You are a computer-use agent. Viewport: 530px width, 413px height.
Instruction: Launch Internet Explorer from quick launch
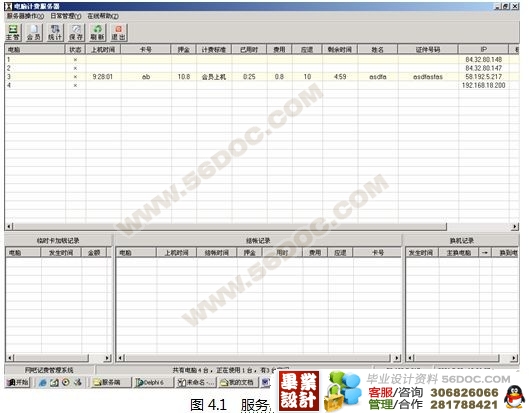(43, 383)
